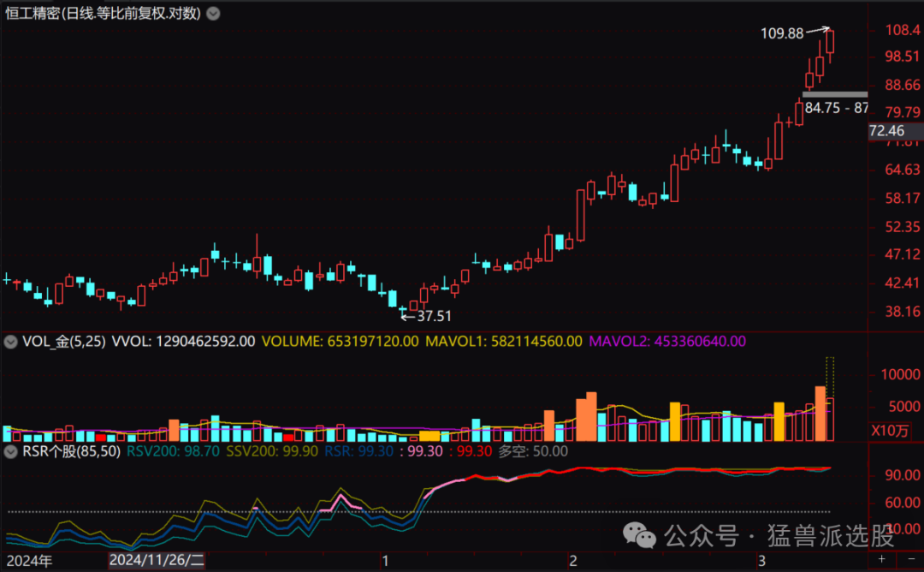The width and height of the screenshot is (924, 572).
Task: Click the plus zoom-in button at bottom right
Action: point(881,559)
